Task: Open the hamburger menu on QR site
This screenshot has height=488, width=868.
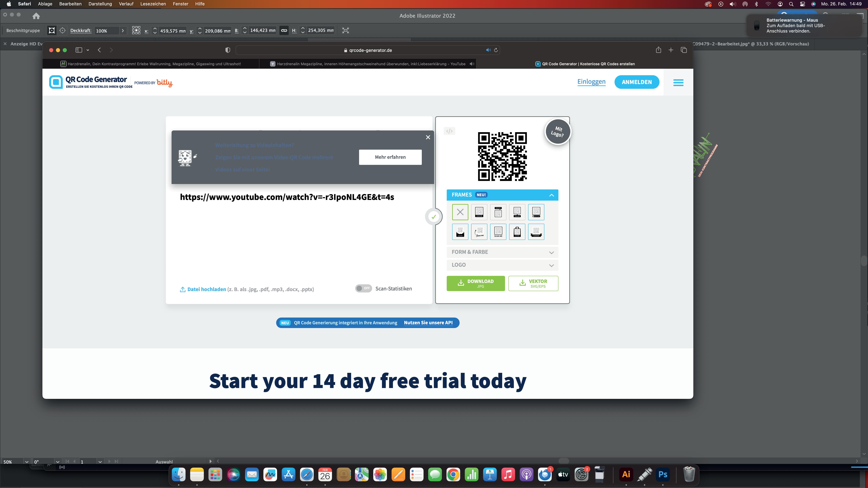Action: pos(678,83)
